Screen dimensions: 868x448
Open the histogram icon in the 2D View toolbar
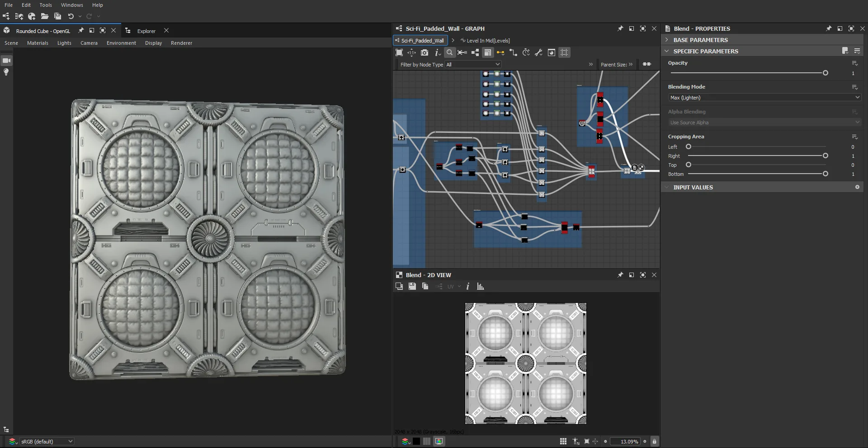(x=481, y=286)
